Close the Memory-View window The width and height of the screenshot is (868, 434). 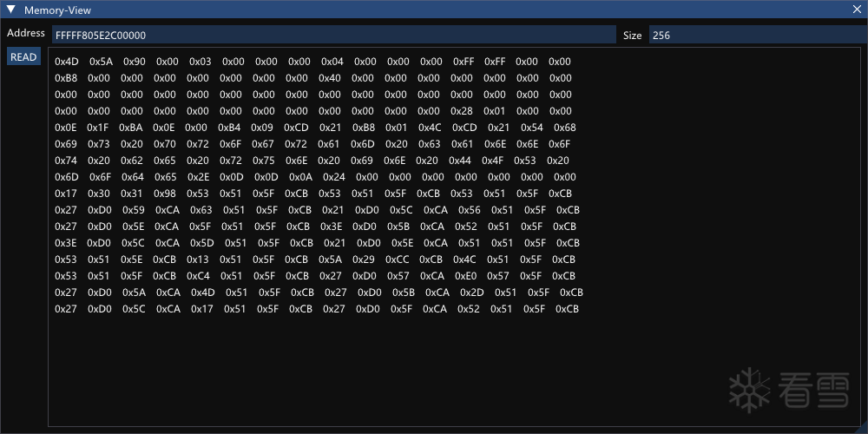[x=857, y=10]
